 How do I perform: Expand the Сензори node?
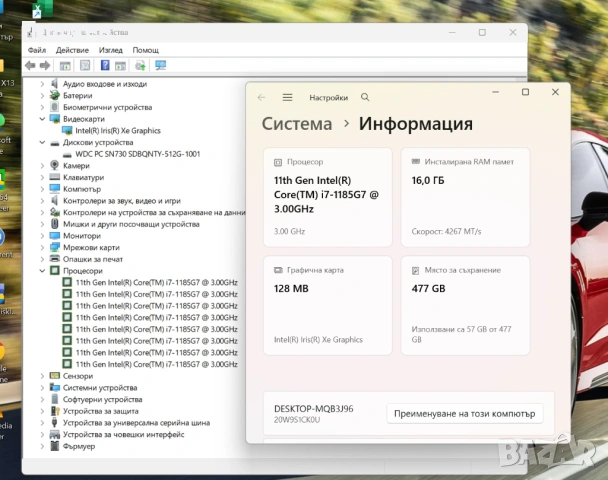(x=42, y=376)
